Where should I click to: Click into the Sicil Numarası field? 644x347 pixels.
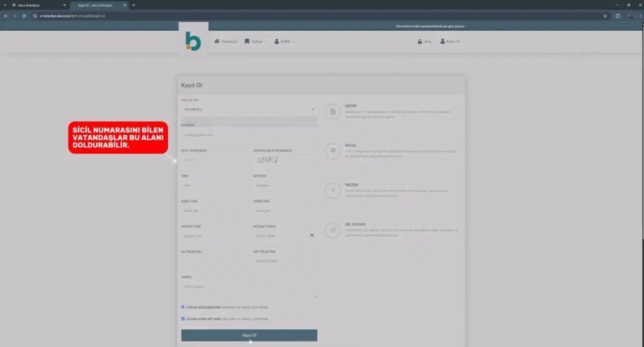(x=214, y=160)
